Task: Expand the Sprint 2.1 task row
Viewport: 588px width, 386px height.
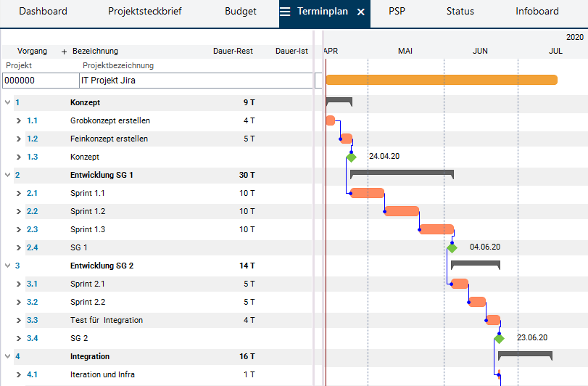Action: 19,284
